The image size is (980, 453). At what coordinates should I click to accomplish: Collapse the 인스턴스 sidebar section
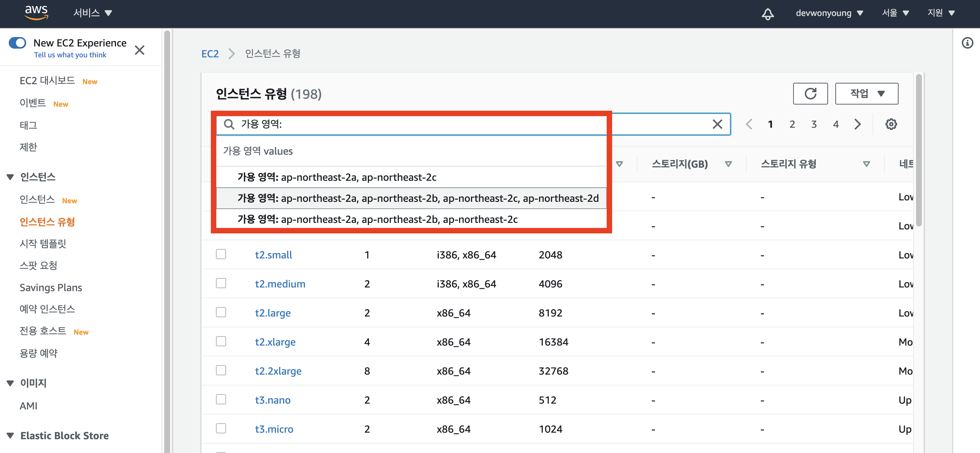11,177
